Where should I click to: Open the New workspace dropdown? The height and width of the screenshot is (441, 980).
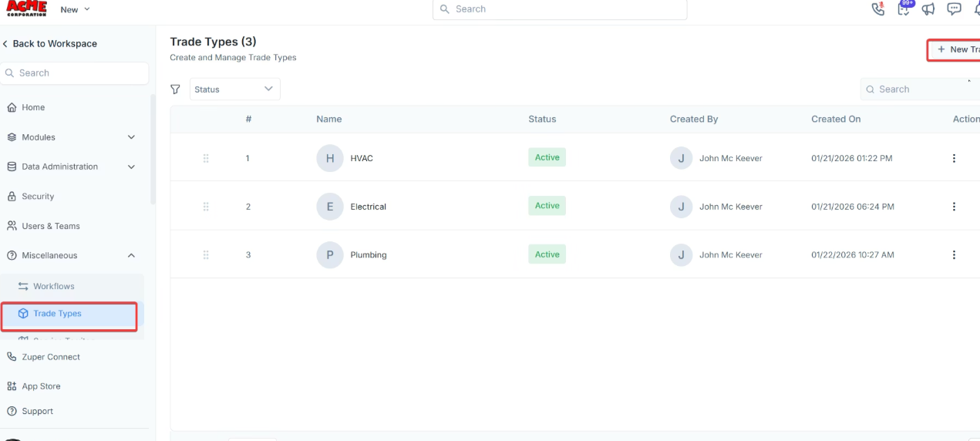[x=75, y=9]
